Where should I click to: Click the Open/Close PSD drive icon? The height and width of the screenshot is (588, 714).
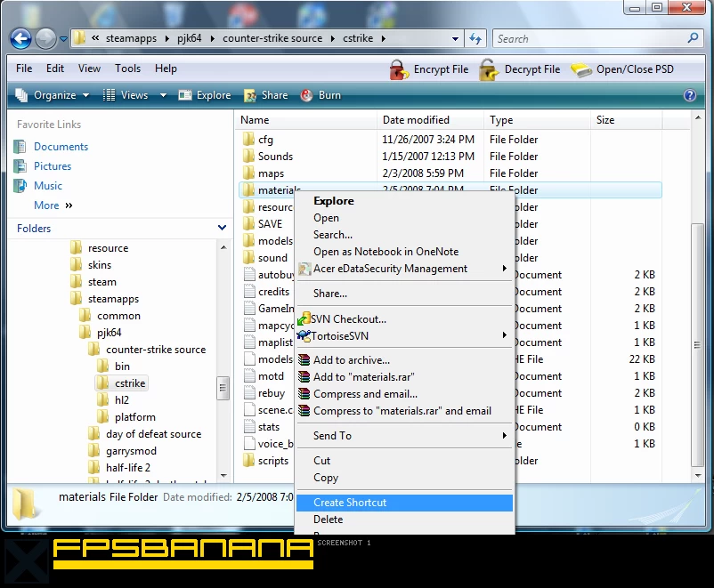tap(581, 69)
